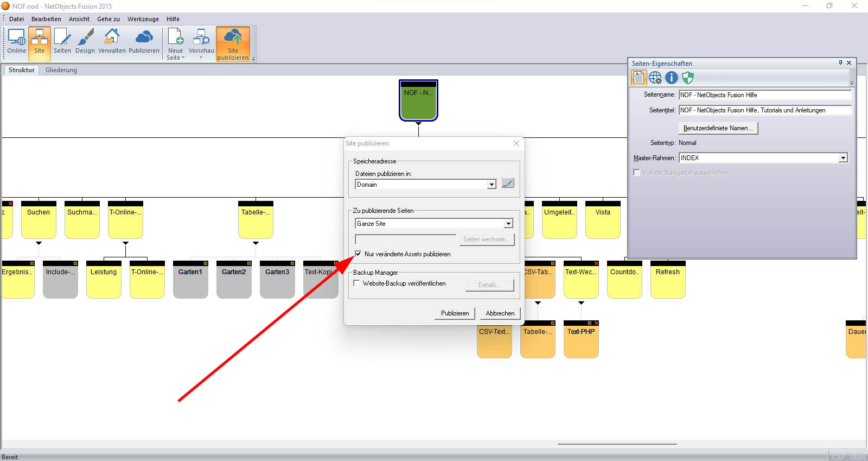Image resolution: width=868 pixels, height=461 pixels.
Task: Enable Website-Backup veröffentlichen checkbox
Action: 356,283
